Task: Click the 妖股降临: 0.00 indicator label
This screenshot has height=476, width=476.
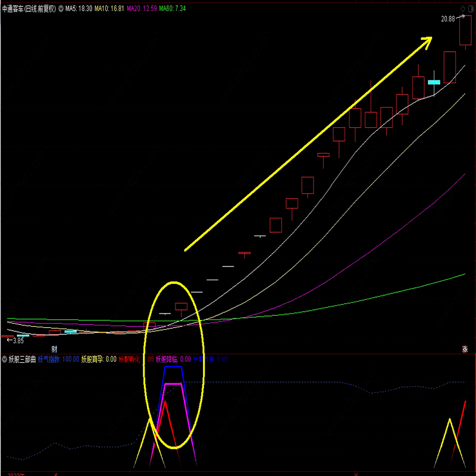Action: [x=173, y=359]
